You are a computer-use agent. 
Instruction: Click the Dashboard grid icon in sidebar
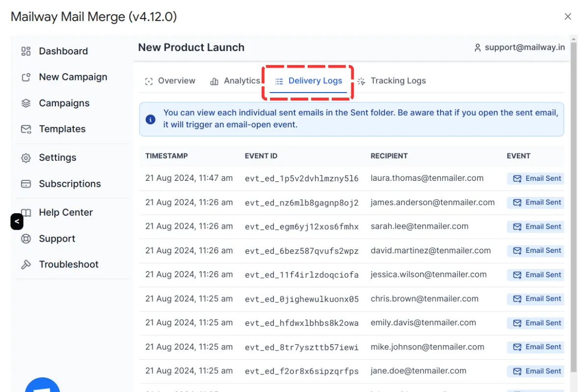point(26,51)
